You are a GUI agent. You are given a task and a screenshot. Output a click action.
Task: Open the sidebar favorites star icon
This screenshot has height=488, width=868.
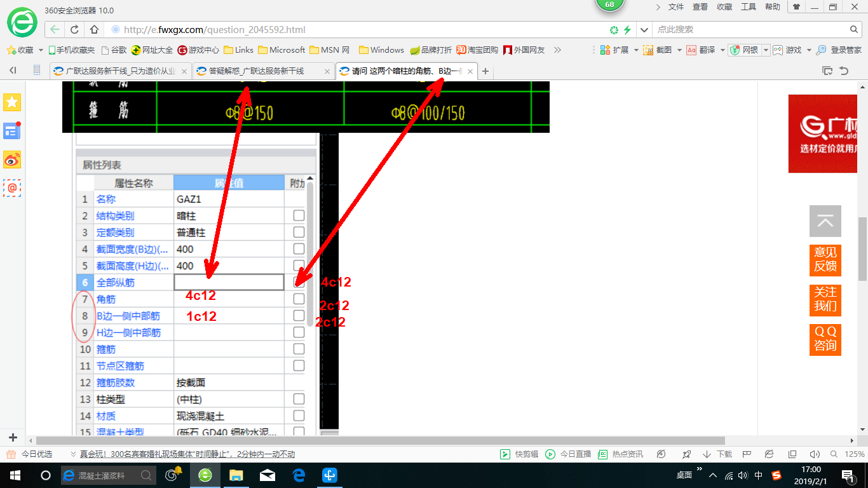[12, 102]
